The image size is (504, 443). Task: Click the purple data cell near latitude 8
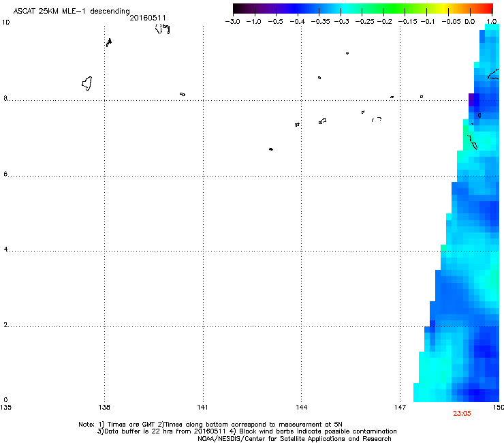(471, 100)
